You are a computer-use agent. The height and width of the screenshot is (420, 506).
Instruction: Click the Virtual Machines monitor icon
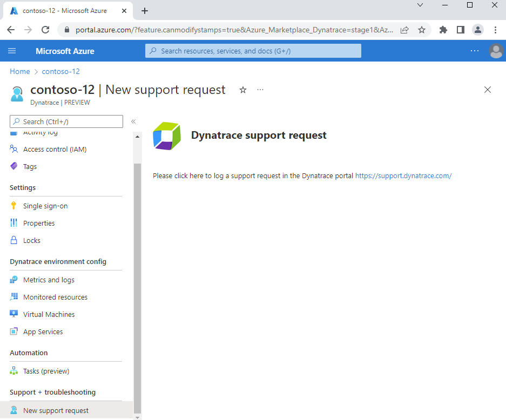[x=14, y=314]
